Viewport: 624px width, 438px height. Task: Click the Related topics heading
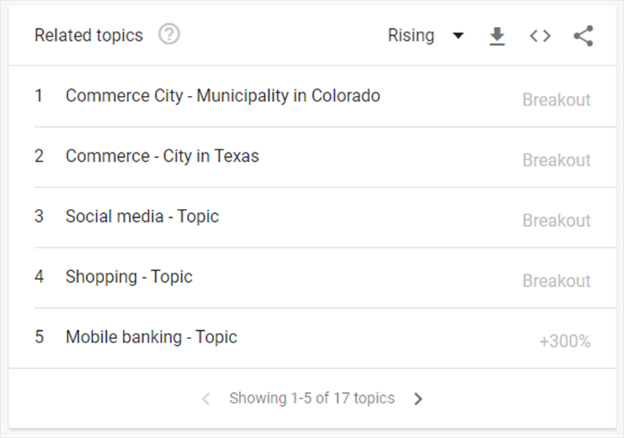pos(89,36)
